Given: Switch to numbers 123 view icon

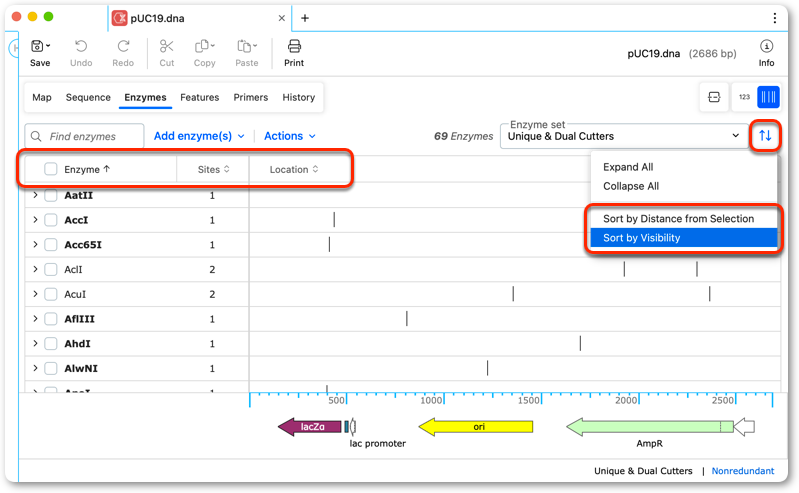Looking at the screenshot, I should [744, 97].
